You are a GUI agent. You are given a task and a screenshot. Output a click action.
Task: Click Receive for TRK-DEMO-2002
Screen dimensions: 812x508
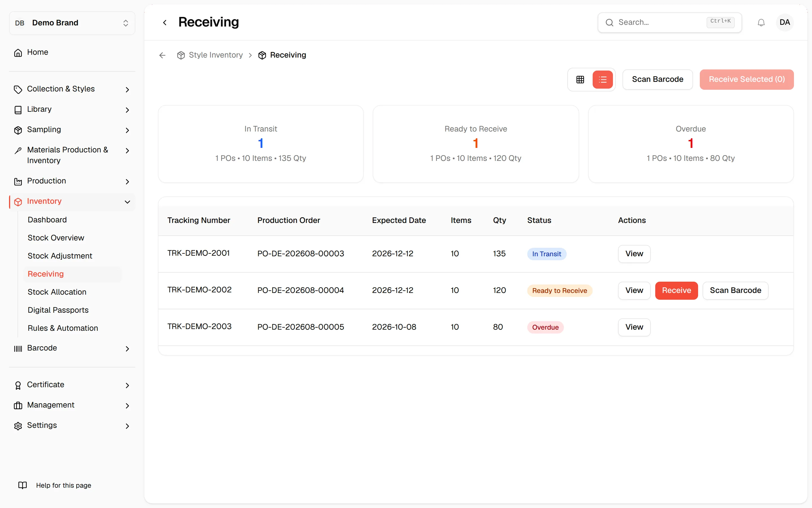pyautogui.click(x=676, y=290)
